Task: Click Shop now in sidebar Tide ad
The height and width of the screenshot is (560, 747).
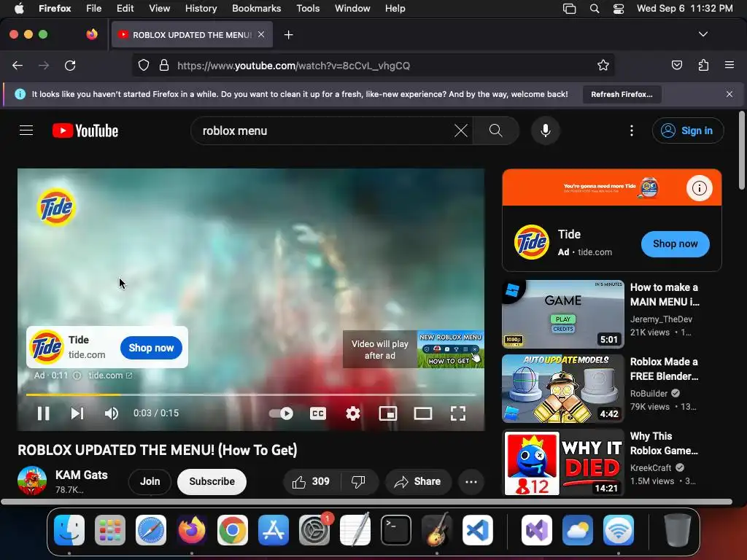Action: click(x=675, y=244)
